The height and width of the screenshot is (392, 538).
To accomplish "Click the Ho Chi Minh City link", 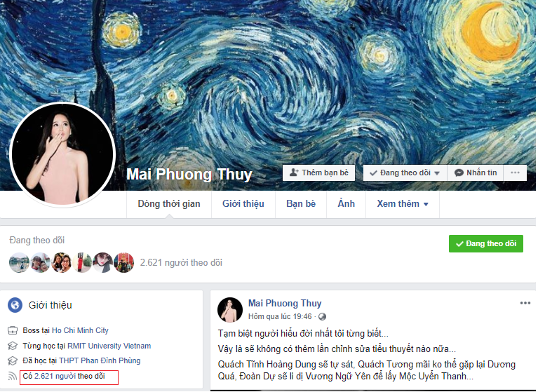I will [x=80, y=330].
